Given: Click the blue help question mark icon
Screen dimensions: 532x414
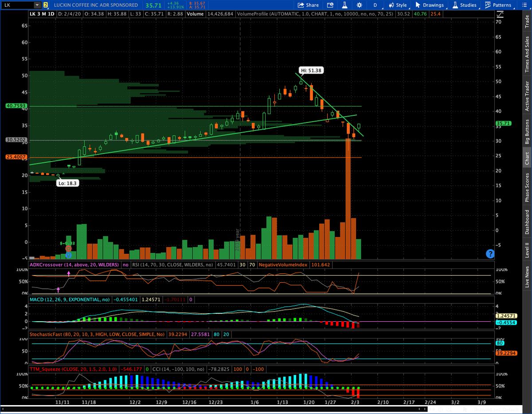Looking at the screenshot, I should 490,254.
